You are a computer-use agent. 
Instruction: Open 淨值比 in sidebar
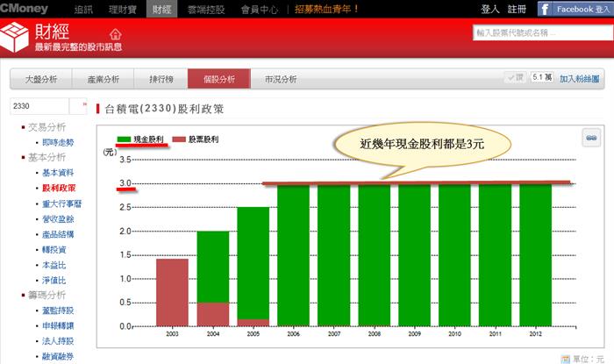[x=54, y=281]
